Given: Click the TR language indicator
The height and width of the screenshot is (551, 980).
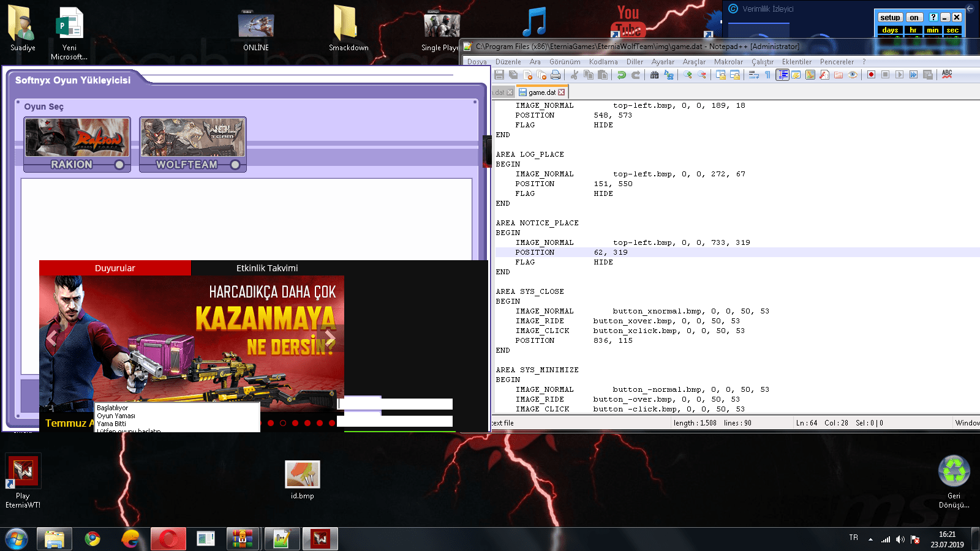Looking at the screenshot, I should tap(853, 538).
